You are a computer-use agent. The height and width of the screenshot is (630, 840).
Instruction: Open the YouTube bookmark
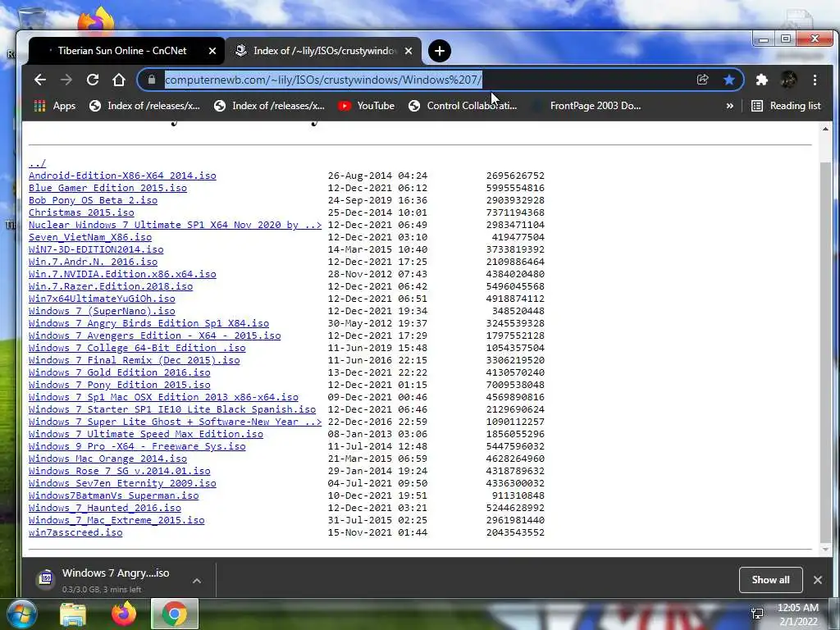pos(367,106)
